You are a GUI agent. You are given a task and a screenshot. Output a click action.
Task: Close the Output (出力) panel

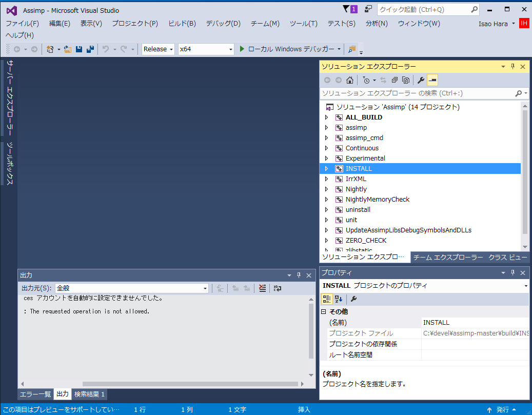[x=309, y=275]
